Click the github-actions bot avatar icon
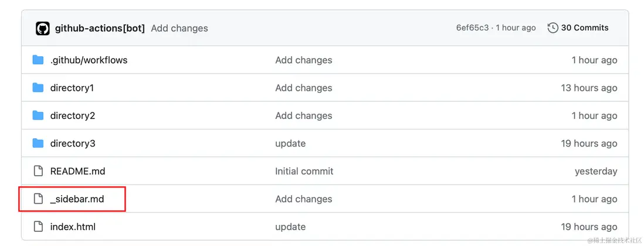The height and width of the screenshot is (246, 644). point(43,28)
